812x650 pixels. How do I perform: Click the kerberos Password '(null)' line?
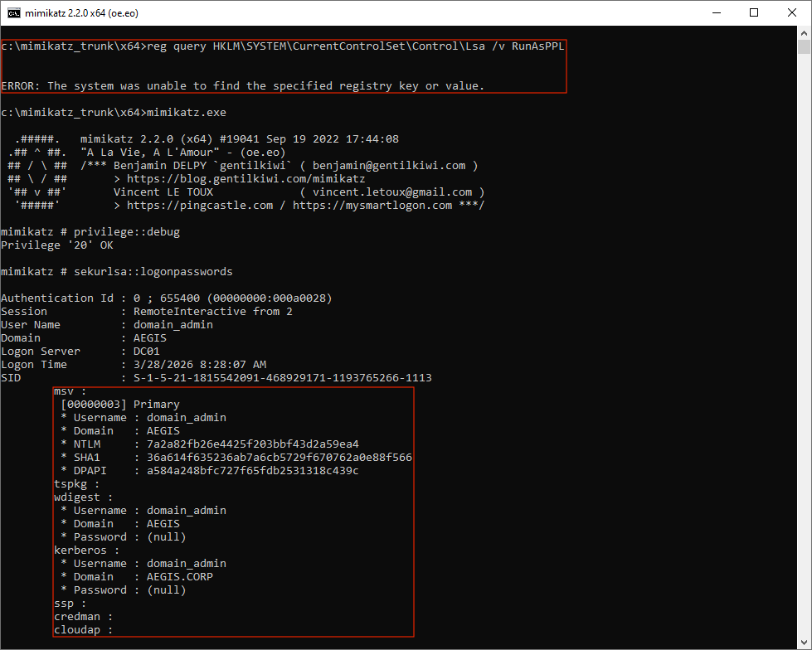(124, 590)
